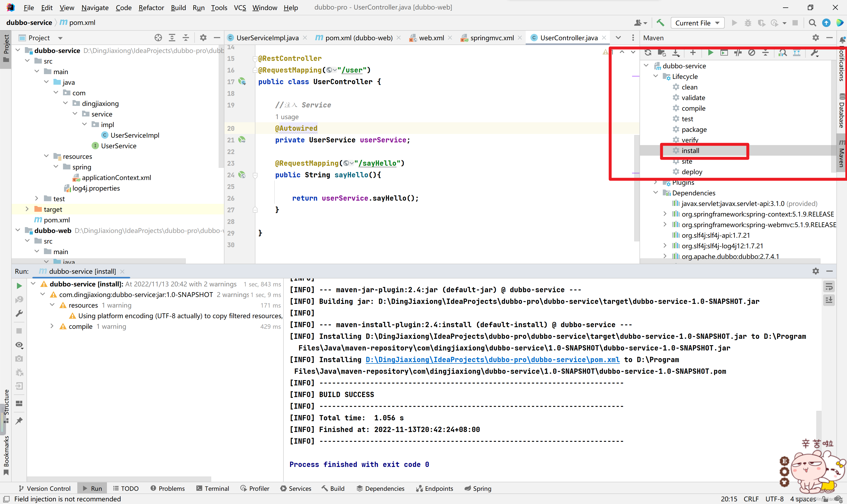
Task: Add Maven project with plus icon
Action: point(693,53)
